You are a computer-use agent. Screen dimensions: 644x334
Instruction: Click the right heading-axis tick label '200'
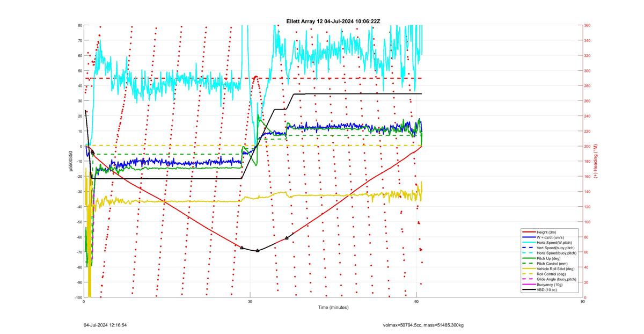[588, 146]
